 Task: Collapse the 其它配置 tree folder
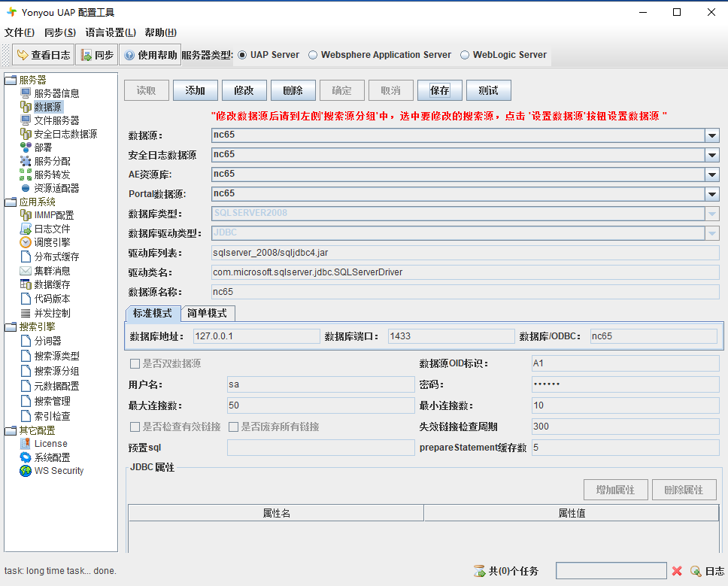coord(11,431)
